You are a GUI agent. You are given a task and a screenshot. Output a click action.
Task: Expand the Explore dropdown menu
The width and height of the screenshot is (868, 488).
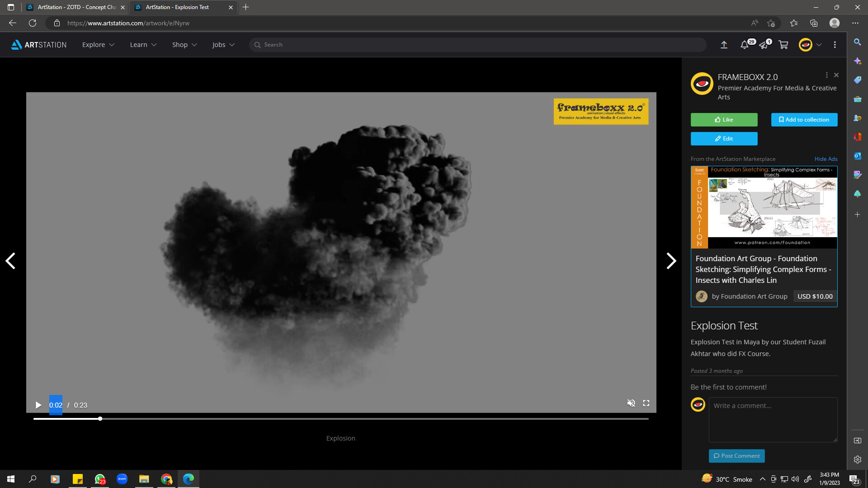pyautogui.click(x=98, y=45)
